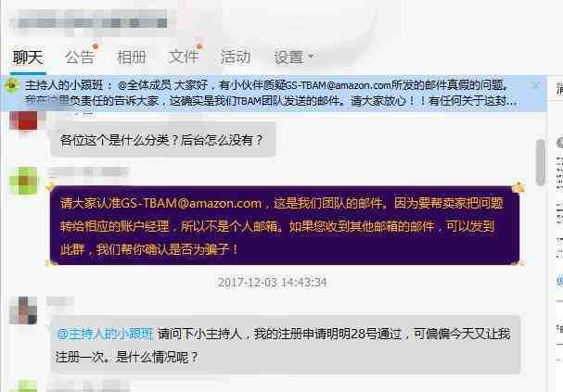563x392 pixels.
Task: Click the crown decoration on purple bubble
Action: pos(518,187)
